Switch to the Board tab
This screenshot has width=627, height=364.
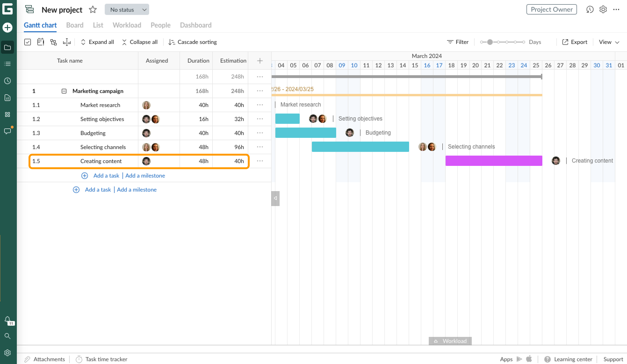click(75, 25)
